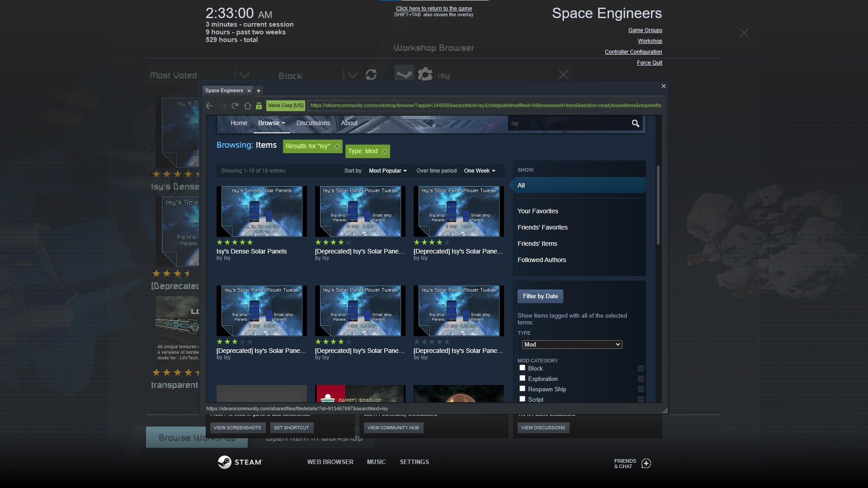
Task: Click the in-game Workshop Browser refresh icon
Action: pos(371,75)
